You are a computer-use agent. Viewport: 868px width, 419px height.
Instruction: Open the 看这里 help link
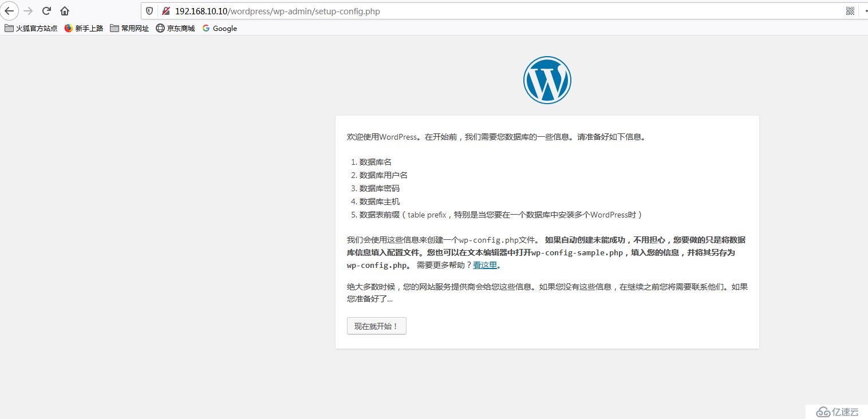click(485, 265)
